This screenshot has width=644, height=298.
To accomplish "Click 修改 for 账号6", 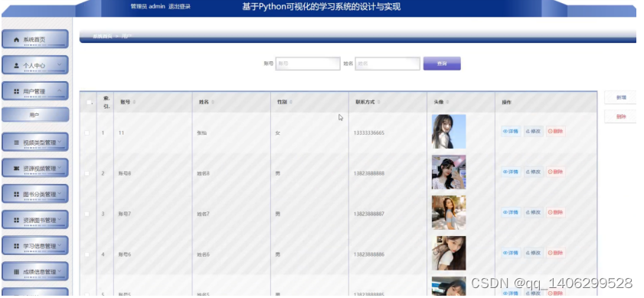I will pos(533,253).
